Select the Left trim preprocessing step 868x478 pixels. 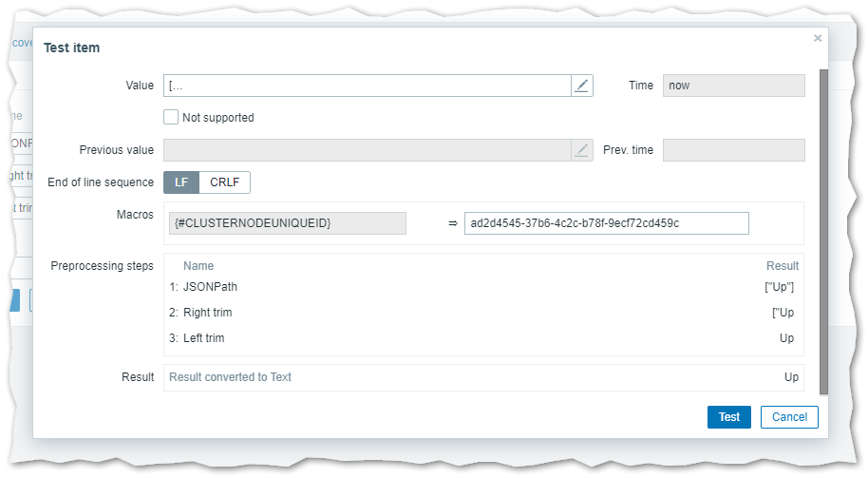tap(203, 338)
